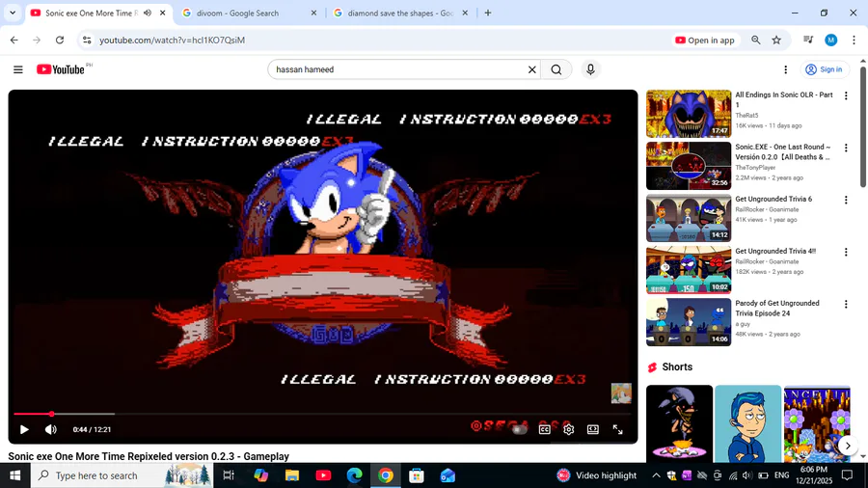Image resolution: width=868 pixels, height=488 pixels.
Task: Open the YouTube guide hamburger menu
Action: (x=18, y=69)
